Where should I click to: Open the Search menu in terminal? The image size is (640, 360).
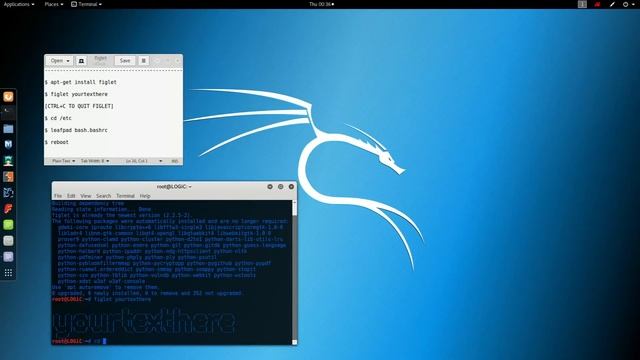click(104, 196)
